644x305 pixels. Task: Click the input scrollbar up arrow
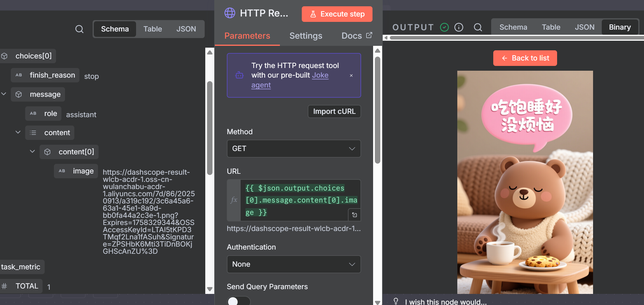(x=210, y=52)
